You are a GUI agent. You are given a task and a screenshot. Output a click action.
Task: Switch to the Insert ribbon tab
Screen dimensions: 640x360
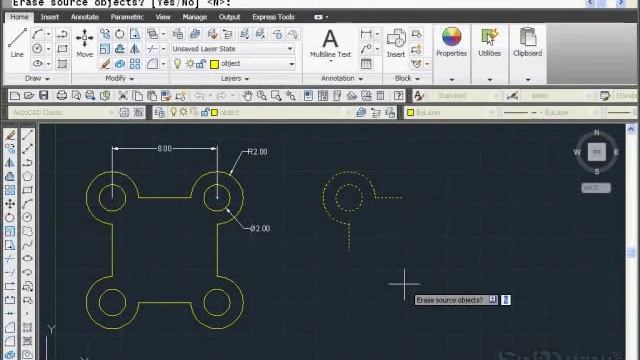pos(49,17)
